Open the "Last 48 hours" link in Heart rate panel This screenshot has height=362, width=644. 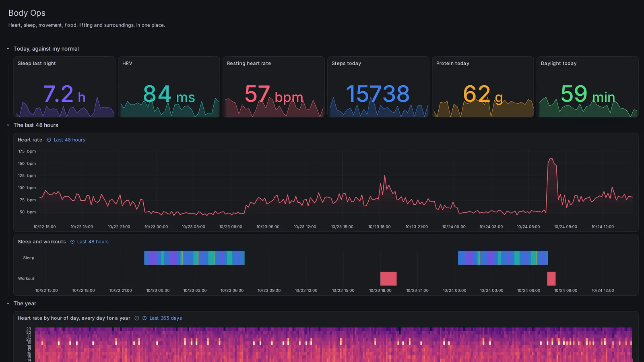pos(69,140)
